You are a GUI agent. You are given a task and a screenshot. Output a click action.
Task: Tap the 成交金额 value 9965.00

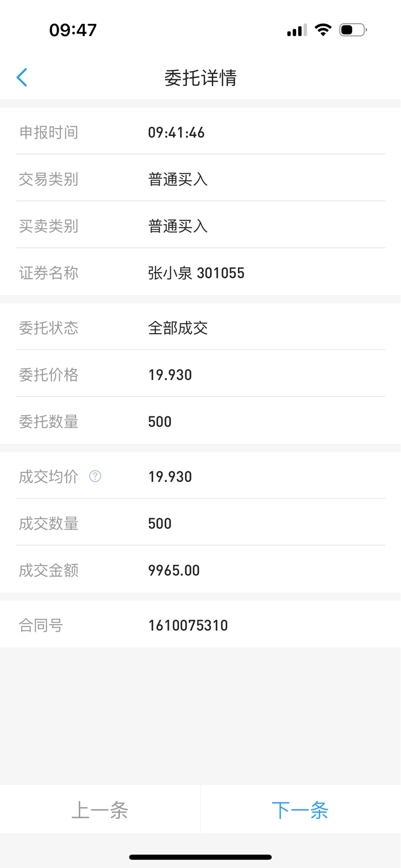coord(174,570)
